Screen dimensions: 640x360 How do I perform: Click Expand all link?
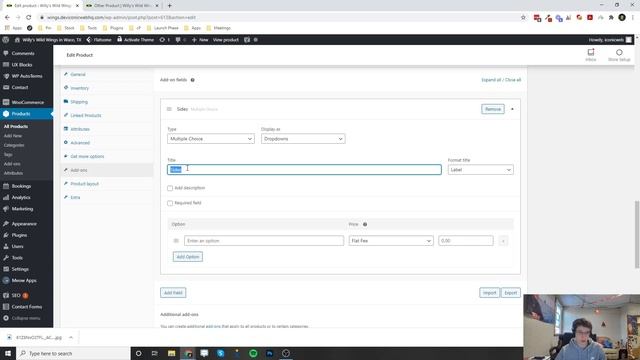[x=491, y=80]
